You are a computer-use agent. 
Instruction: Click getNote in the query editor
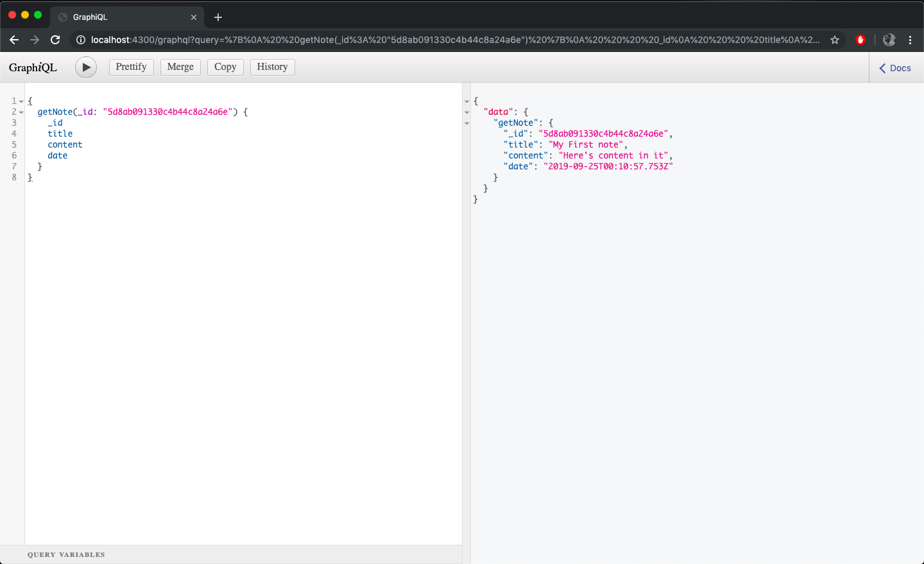[x=55, y=112]
